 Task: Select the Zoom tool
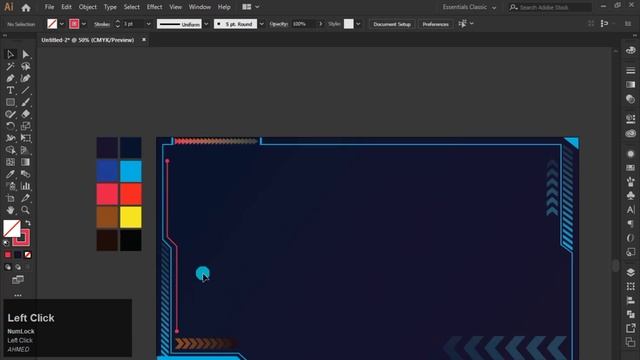[x=26, y=210]
